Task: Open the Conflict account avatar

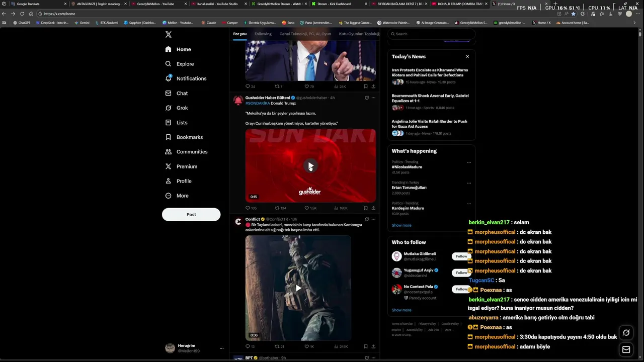Action: [238, 222]
